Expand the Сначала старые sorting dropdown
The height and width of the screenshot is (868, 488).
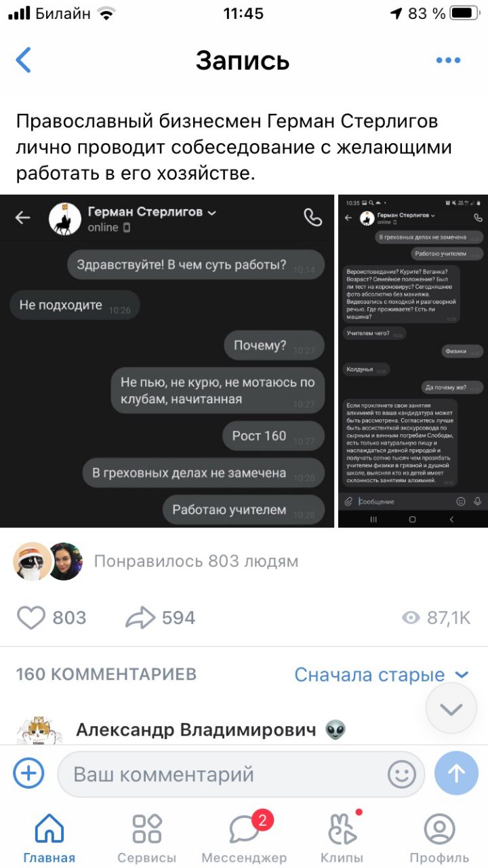[382, 675]
